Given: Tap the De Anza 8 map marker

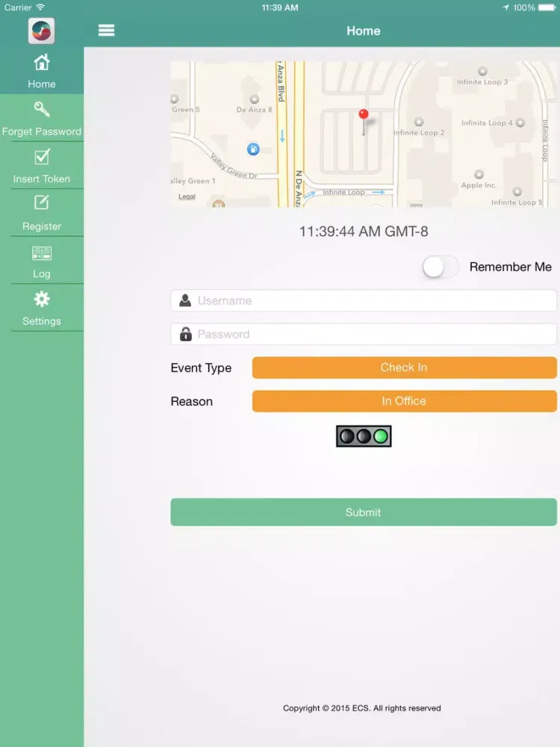Looking at the screenshot, I should pyautogui.click(x=255, y=99).
